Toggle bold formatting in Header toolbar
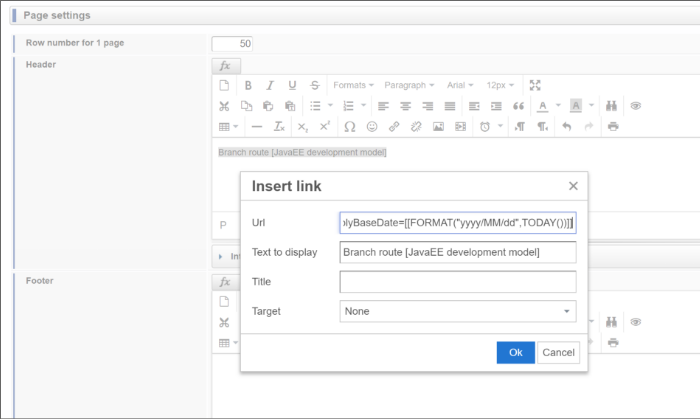 [248, 85]
